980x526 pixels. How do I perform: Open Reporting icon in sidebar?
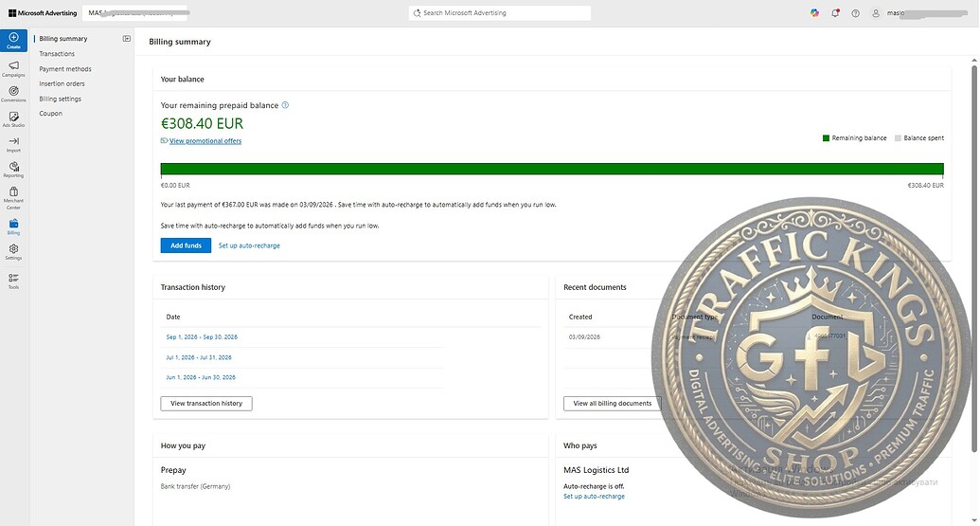point(13,167)
